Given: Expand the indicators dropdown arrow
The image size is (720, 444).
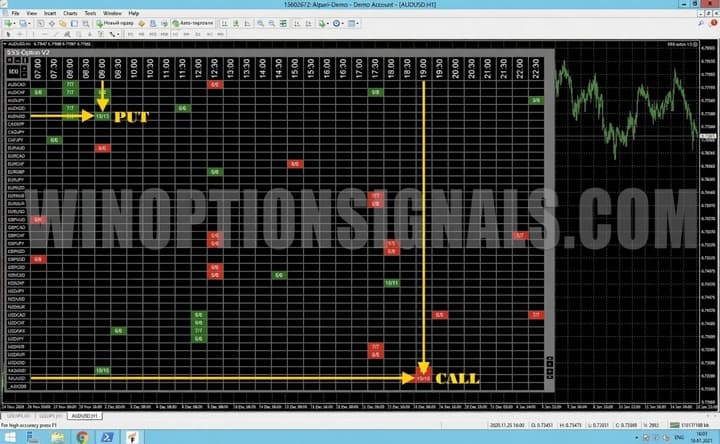Looking at the screenshot, I should pos(328,23).
